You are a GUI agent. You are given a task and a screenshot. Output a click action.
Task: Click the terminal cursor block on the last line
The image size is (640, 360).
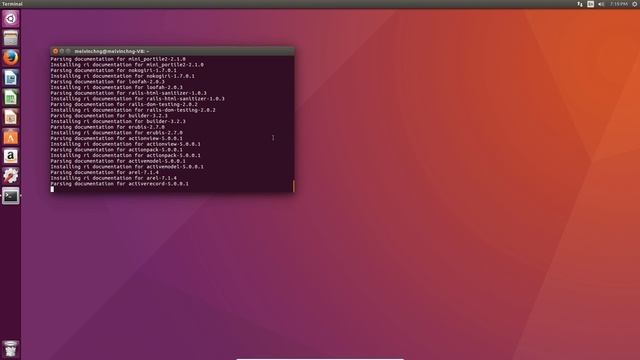pos(52,189)
